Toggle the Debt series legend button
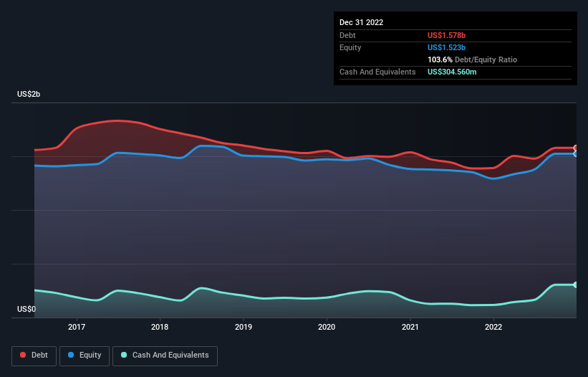 pos(34,355)
